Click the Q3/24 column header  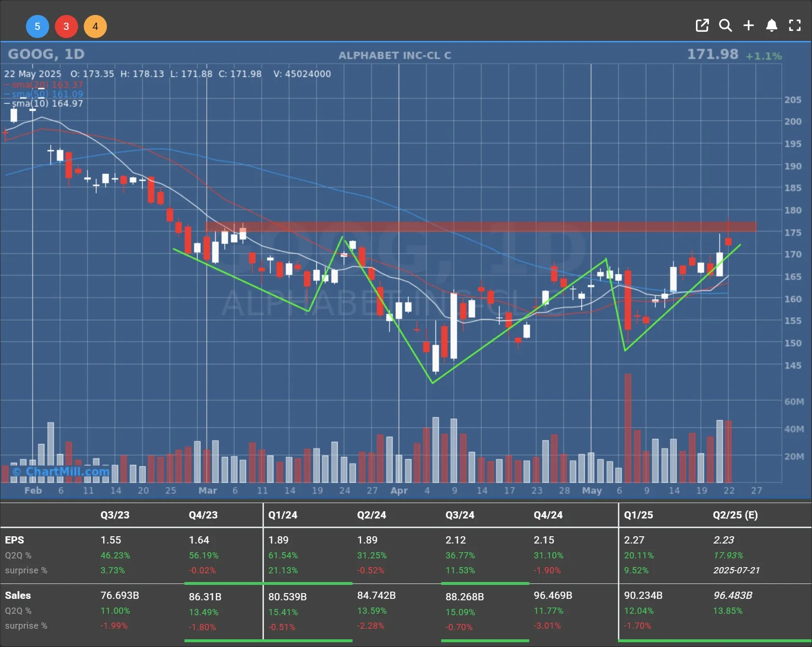point(460,515)
